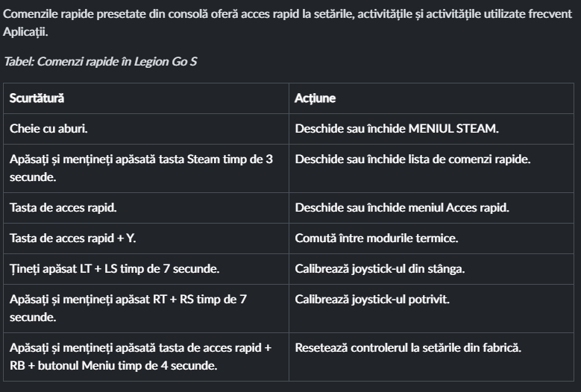Click the "Deschide sau închide MENIUL STEAM." cell
The width and height of the screenshot is (581, 392).
pos(397,128)
